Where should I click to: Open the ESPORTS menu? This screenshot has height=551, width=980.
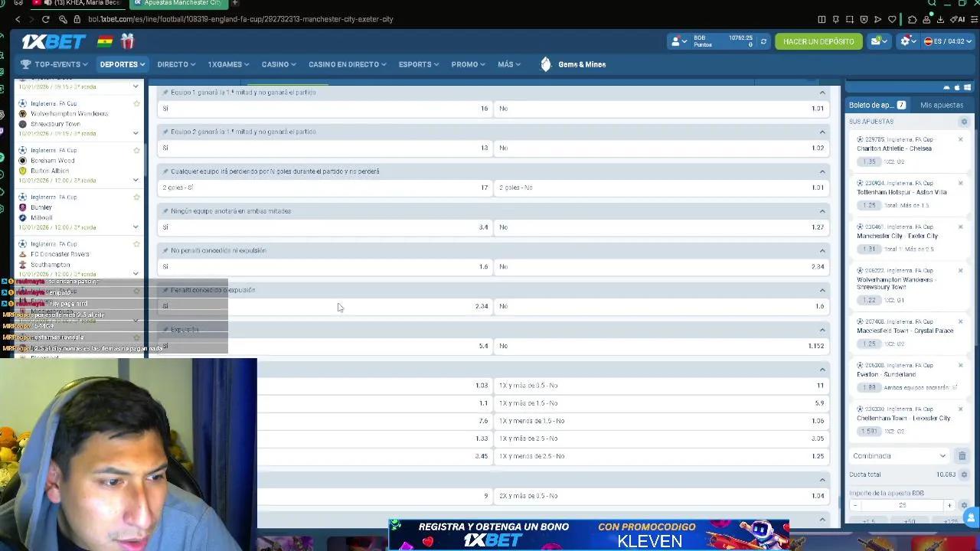419,64
